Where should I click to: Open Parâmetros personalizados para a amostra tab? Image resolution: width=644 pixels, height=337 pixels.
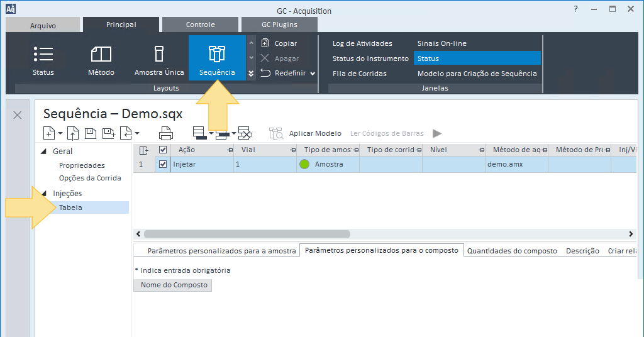pos(222,251)
